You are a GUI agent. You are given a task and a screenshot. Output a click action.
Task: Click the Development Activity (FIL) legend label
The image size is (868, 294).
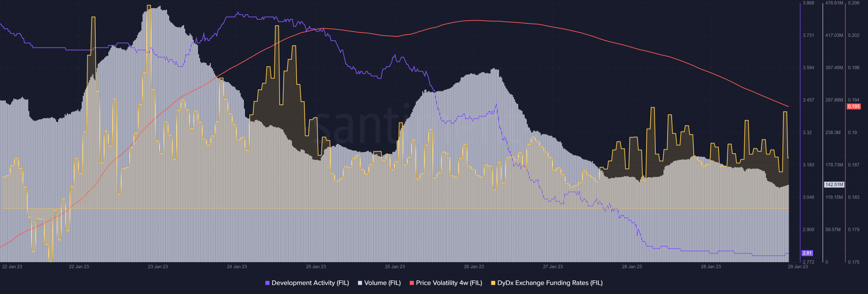coord(310,283)
